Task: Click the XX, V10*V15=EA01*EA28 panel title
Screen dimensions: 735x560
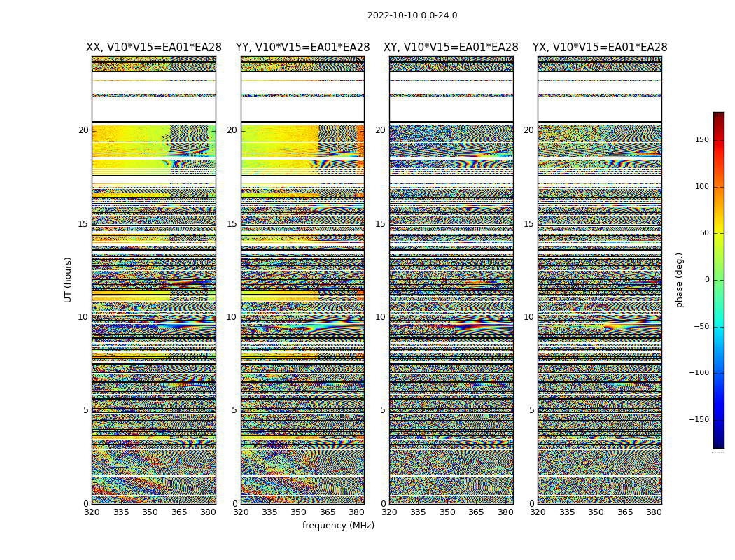Action: [x=154, y=48]
